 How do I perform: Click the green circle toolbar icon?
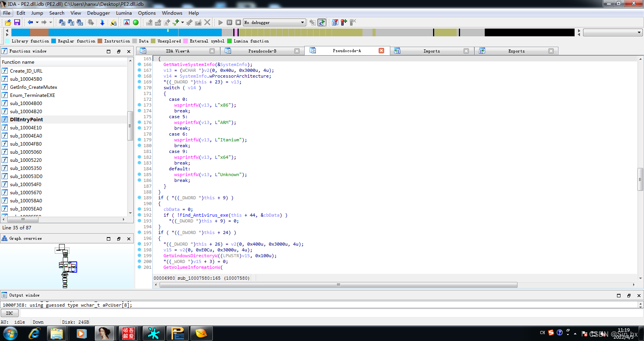click(136, 22)
